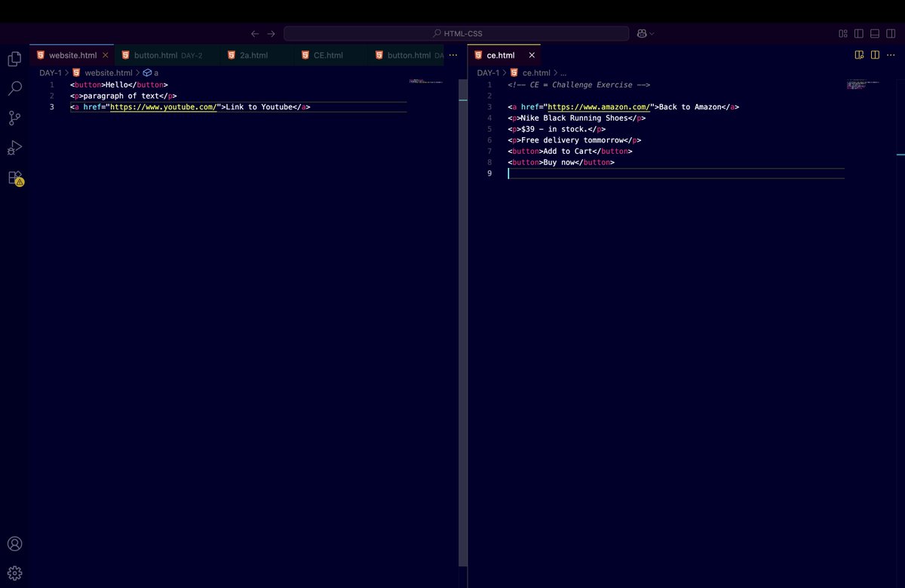
Task: Click website.html breadcrumb
Action: coord(108,73)
